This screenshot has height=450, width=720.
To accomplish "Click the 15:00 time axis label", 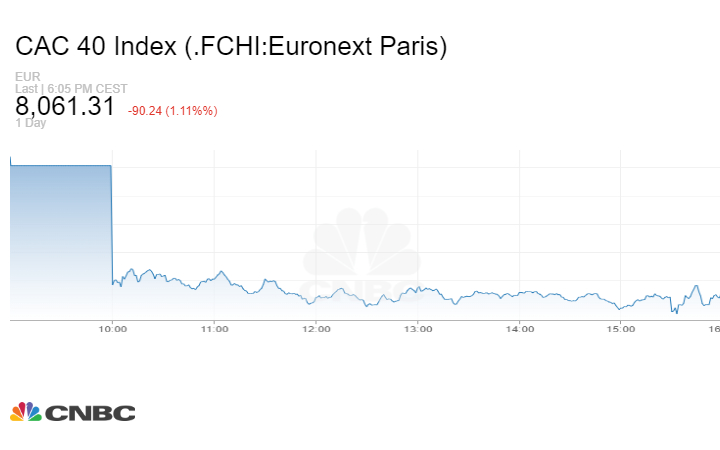I will click(x=621, y=329).
